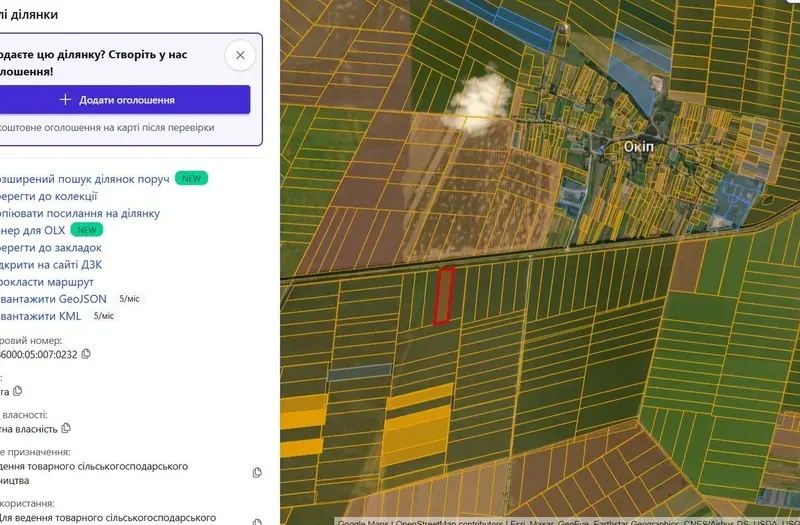This screenshot has height=525, width=800.
Task: Click NEW badge beside пошук ділянок поруч
Action: (x=191, y=179)
